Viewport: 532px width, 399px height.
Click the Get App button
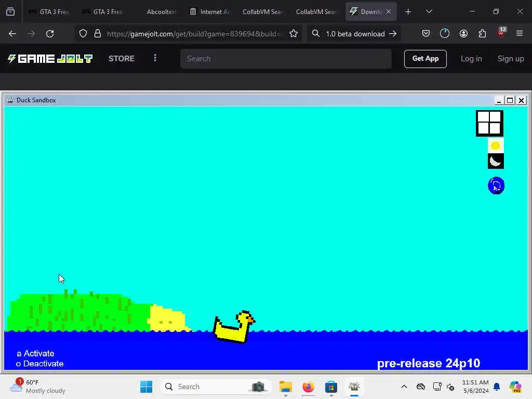click(425, 59)
